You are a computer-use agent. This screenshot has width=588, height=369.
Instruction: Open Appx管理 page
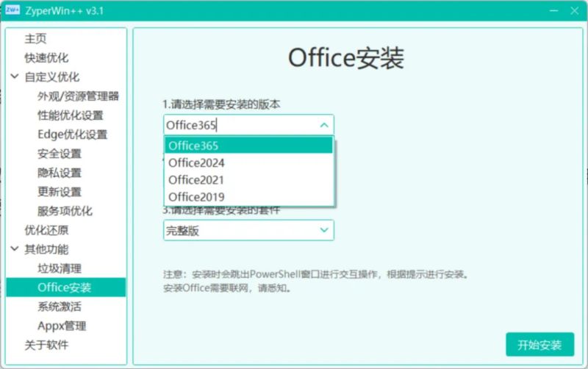[x=62, y=326]
